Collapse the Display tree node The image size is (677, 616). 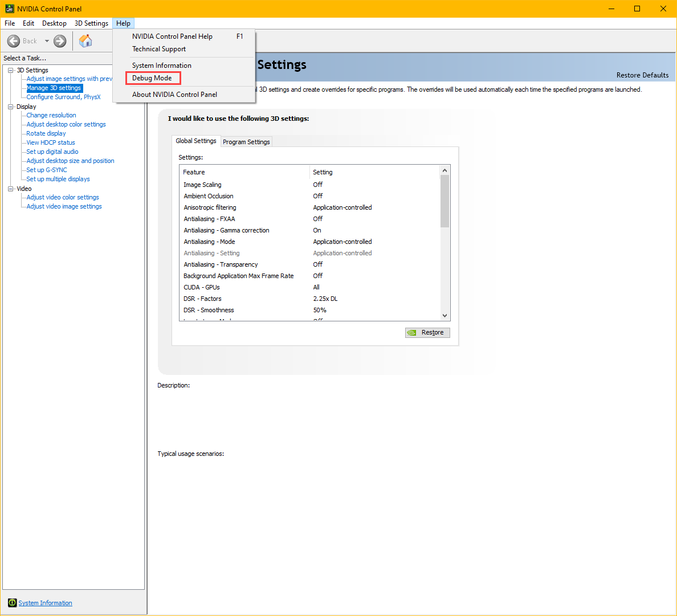[x=11, y=107]
